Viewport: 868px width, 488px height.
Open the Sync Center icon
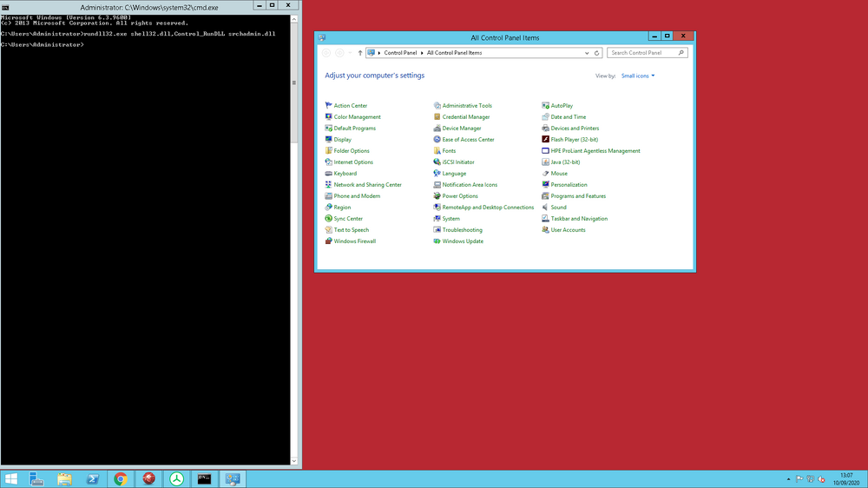click(x=328, y=219)
